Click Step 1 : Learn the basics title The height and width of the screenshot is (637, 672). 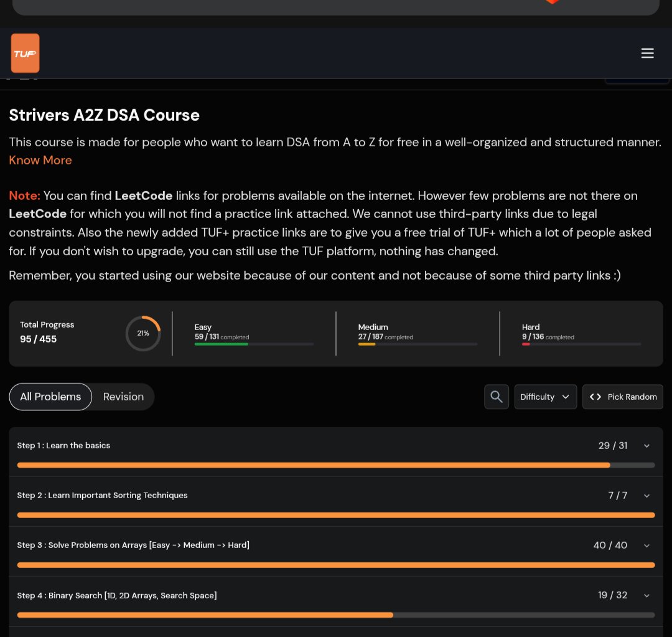click(63, 446)
